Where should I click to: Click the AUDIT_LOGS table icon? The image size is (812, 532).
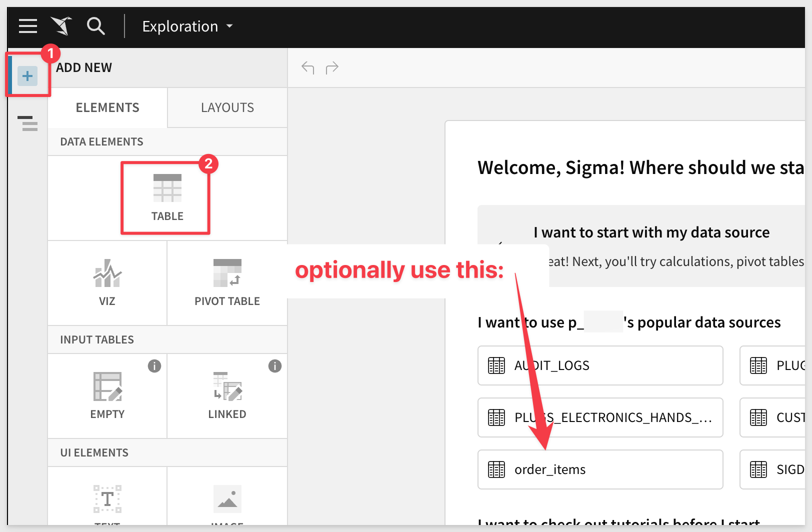click(x=496, y=365)
